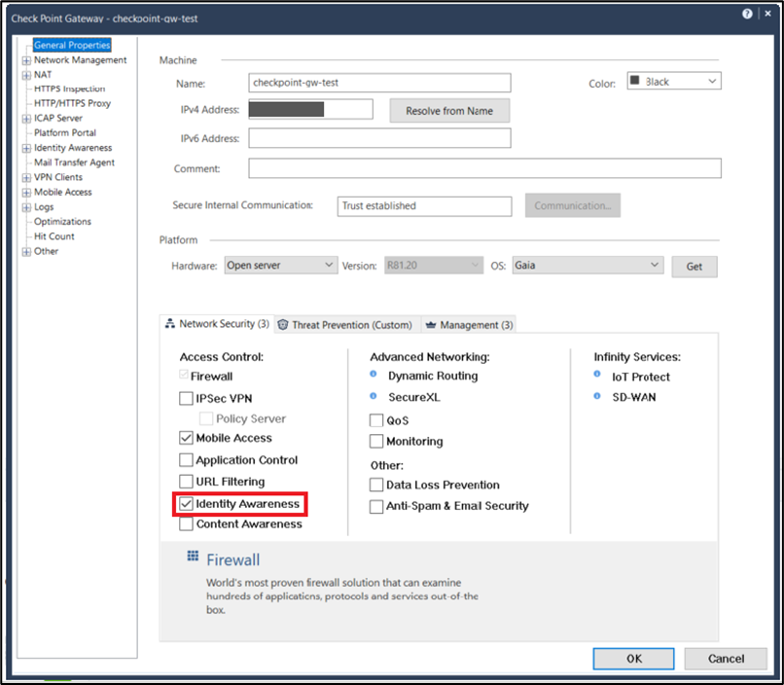The image size is (784, 685).
Task: Uncheck the Mobile Access blade
Action: coord(187,439)
